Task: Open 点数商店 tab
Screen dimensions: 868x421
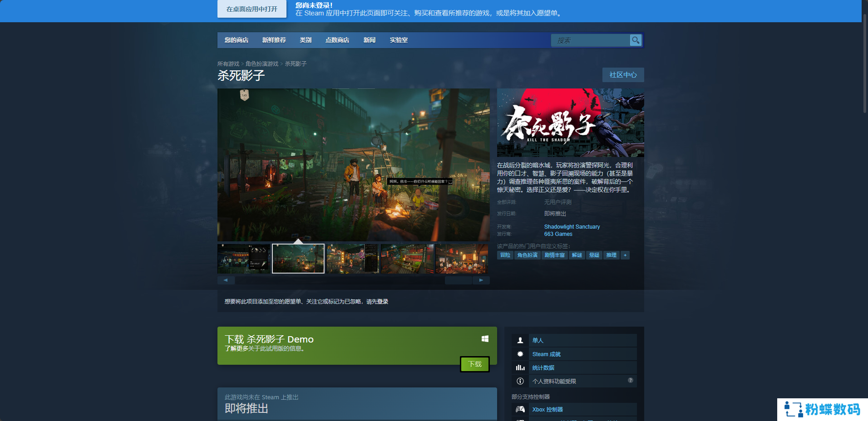Action: pos(337,40)
